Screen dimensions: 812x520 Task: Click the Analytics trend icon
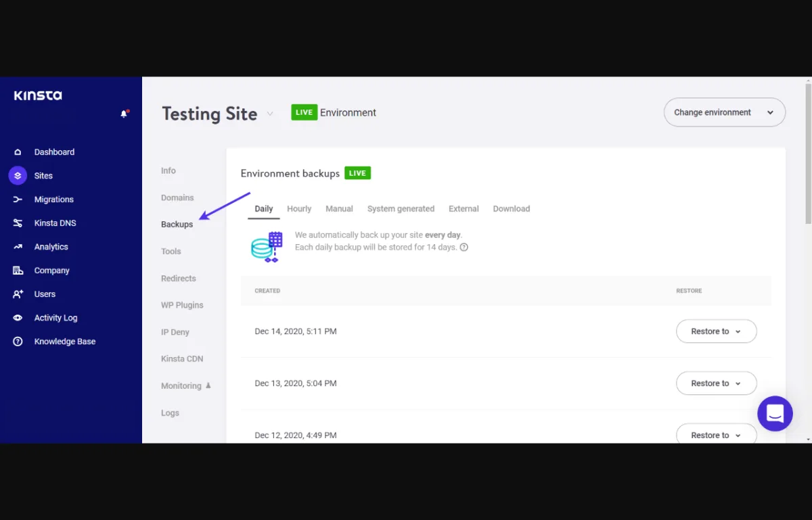tap(18, 247)
